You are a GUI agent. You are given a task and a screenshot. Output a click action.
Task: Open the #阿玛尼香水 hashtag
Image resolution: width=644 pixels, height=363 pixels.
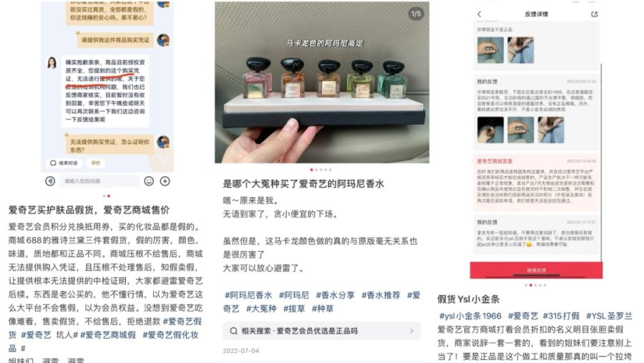click(x=248, y=295)
